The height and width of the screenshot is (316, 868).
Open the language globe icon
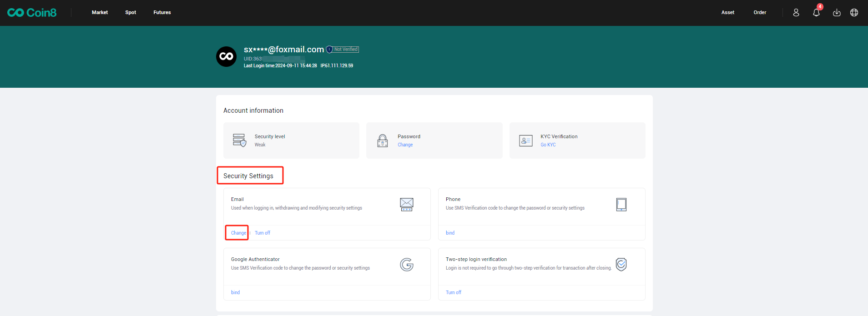(x=854, y=13)
